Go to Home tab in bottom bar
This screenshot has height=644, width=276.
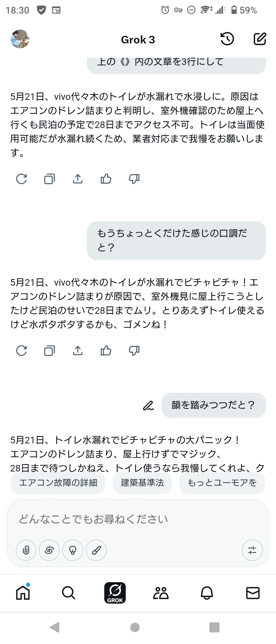(x=23, y=593)
